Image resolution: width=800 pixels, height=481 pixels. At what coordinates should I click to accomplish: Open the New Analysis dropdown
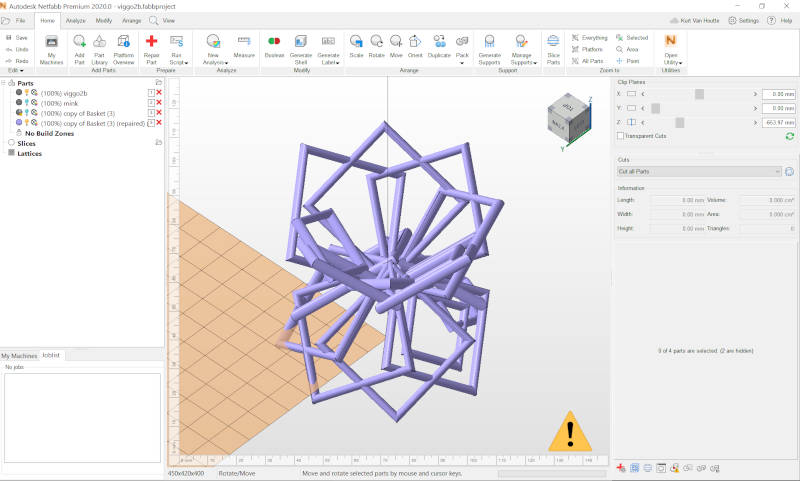pyautogui.click(x=214, y=49)
